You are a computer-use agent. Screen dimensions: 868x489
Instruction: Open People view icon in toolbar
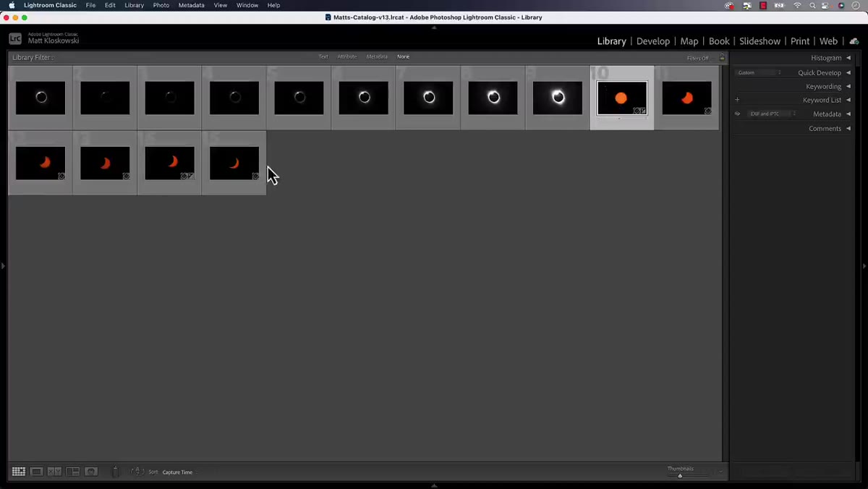pyautogui.click(x=91, y=472)
